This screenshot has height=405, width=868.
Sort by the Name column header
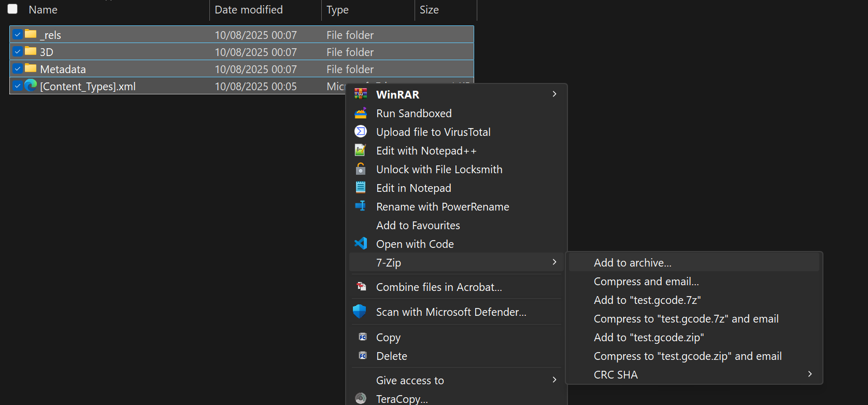[x=43, y=9]
